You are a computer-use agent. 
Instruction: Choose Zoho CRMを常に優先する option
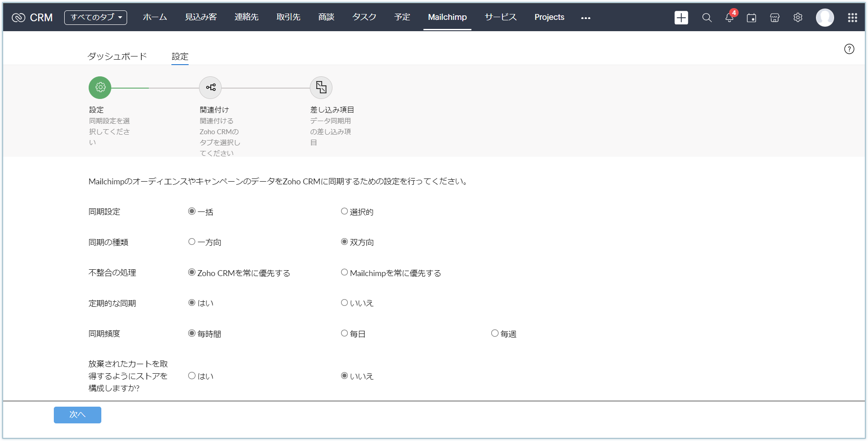click(192, 272)
